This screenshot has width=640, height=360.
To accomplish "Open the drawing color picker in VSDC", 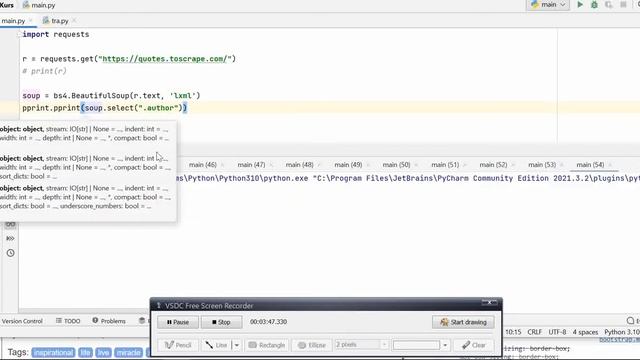I will pos(416,345).
